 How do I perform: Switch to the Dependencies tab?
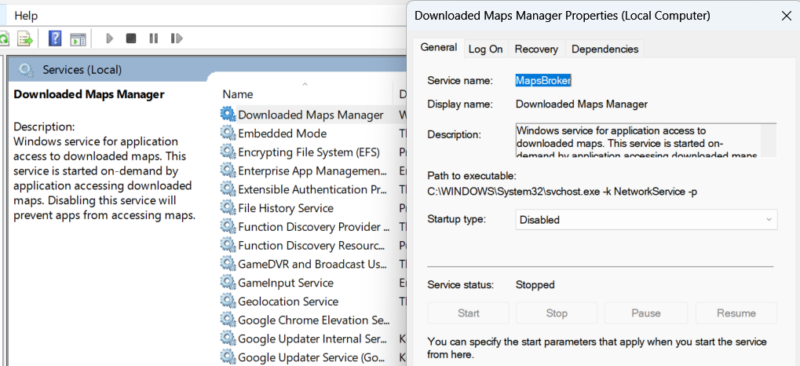tap(605, 49)
